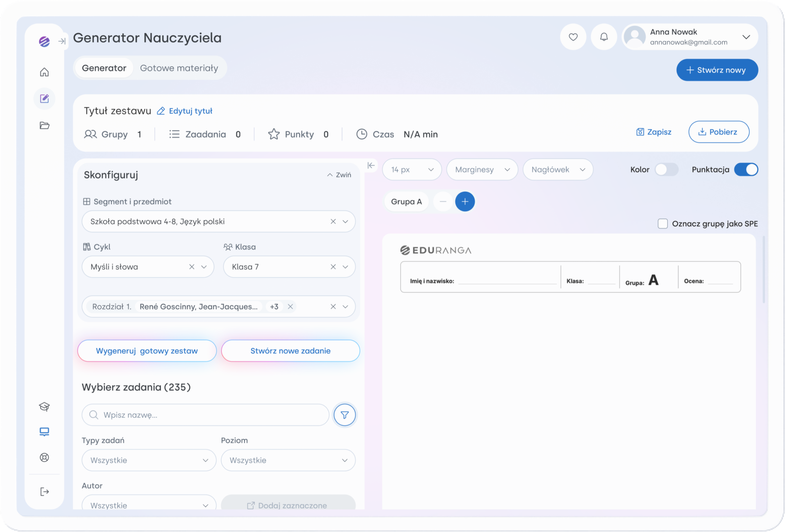Open the notifications bell
The width and height of the screenshot is (785, 532).
(x=604, y=37)
